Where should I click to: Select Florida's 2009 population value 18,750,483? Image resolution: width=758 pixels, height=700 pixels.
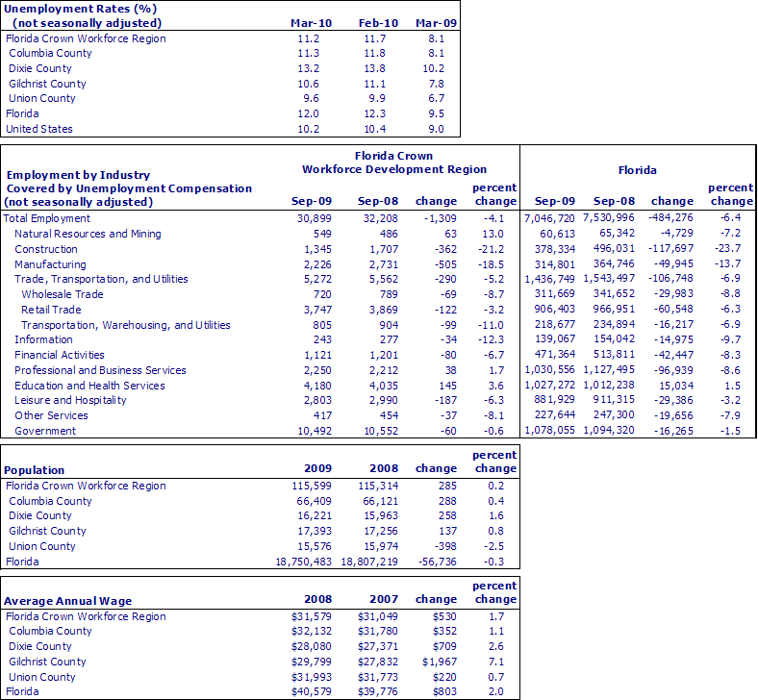coord(303,561)
